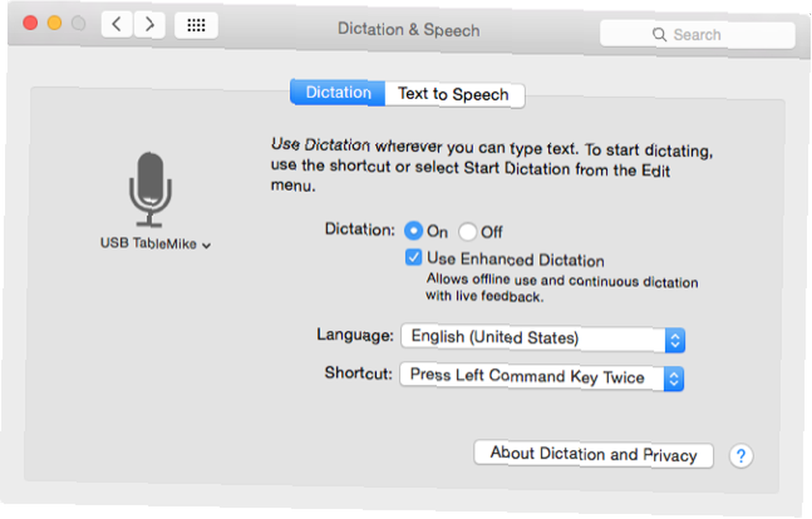812x519 pixels.
Task: Open help with the question mark button
Action: 741,456
